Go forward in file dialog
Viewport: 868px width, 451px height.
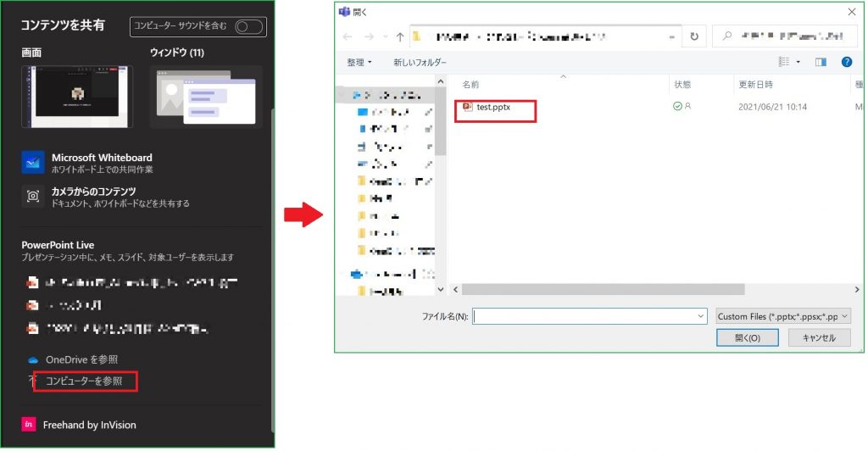tap(369, 36)
